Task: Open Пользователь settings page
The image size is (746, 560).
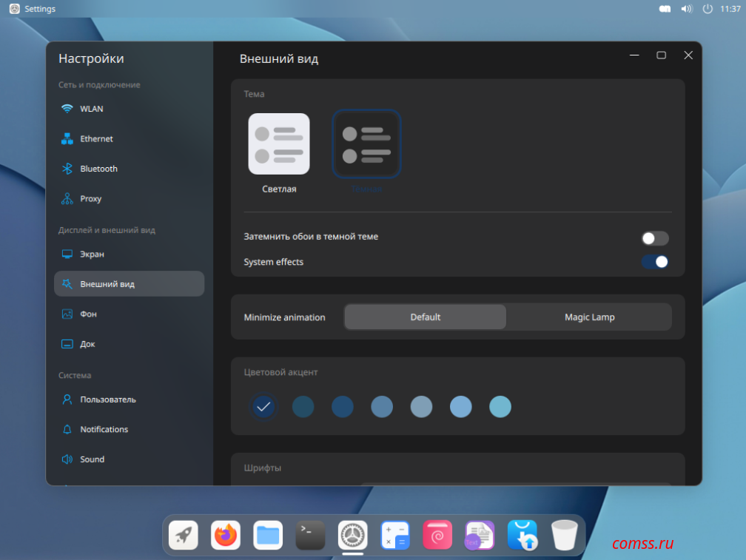Action: (129, 399)
